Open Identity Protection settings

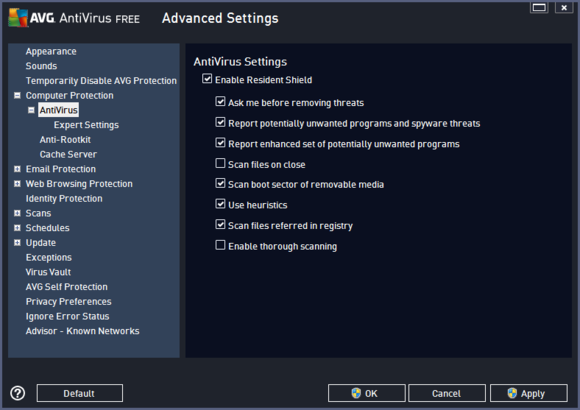tap(64, 199)
